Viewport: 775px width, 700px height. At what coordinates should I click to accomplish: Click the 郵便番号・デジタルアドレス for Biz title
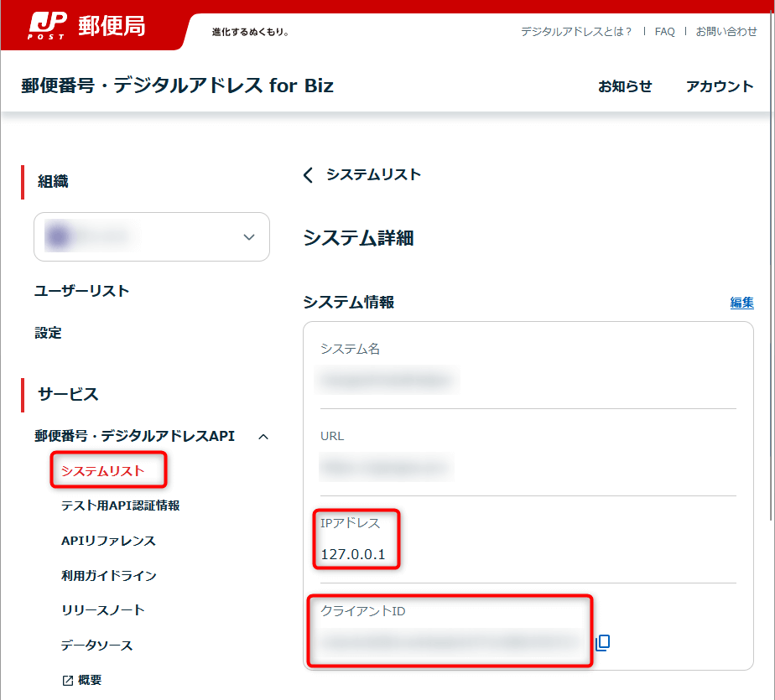pyautogui.click(x=177, y=86)
